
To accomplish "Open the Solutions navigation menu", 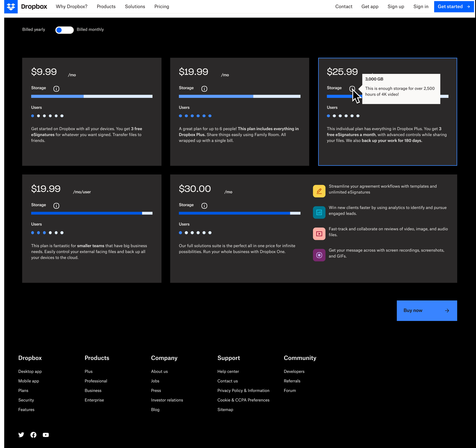I will click(x=135, y=6).
